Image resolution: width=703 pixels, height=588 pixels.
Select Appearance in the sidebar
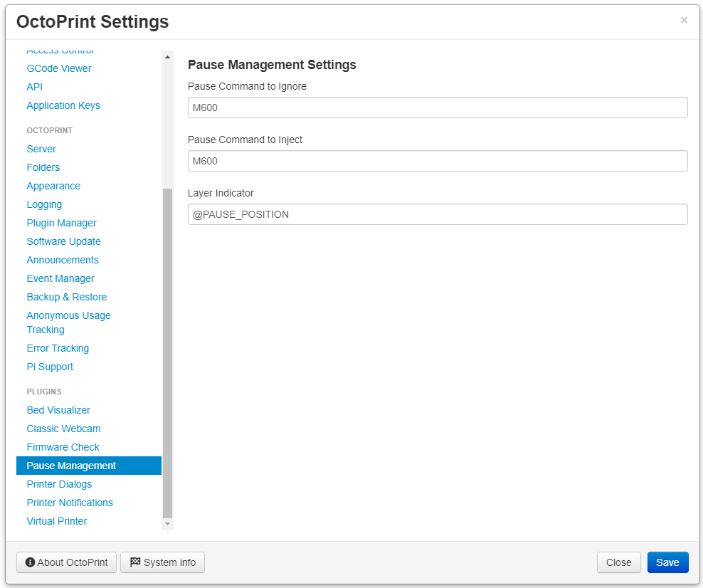[53, 186]
